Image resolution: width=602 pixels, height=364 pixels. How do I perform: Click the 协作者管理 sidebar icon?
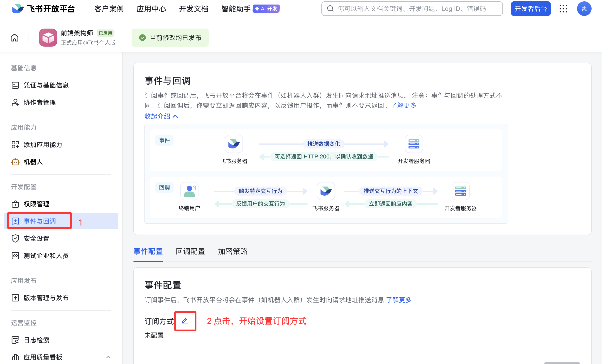16,102
